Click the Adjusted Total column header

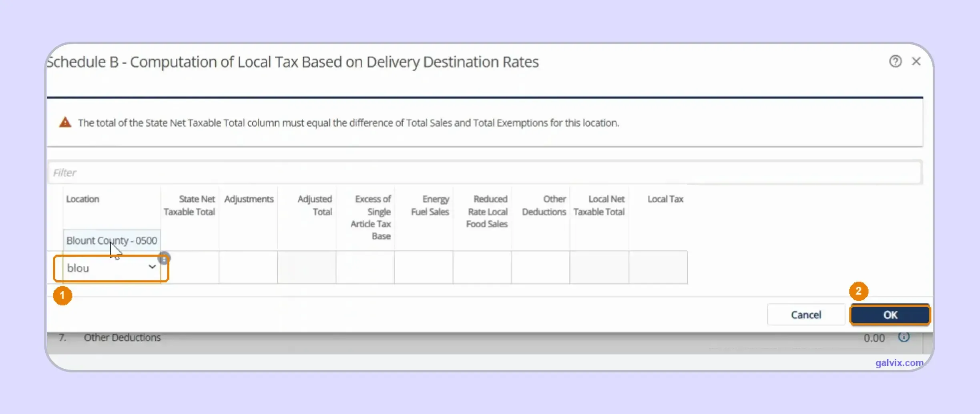315,205
